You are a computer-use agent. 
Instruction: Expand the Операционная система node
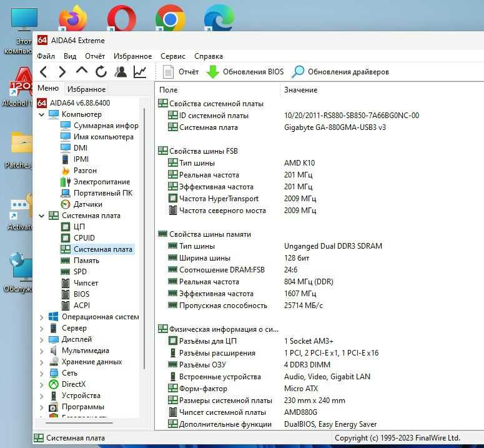click(42, 317)
